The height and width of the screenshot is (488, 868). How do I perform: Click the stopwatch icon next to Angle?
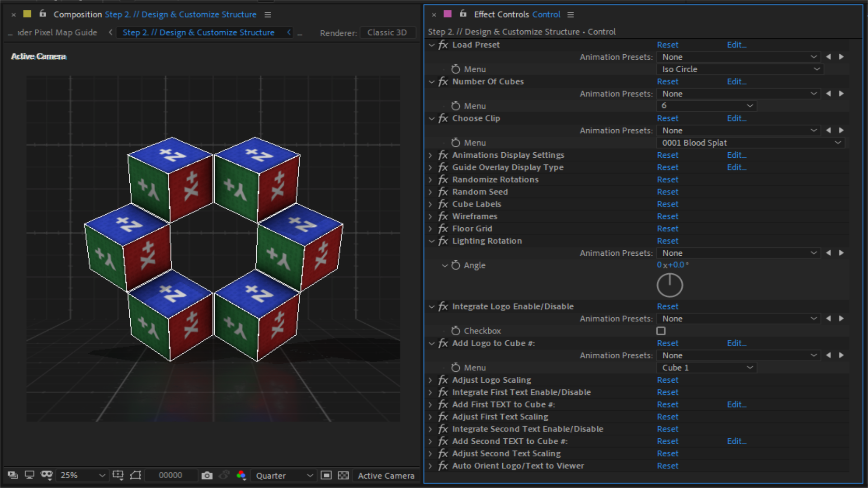tap(456, 265)
